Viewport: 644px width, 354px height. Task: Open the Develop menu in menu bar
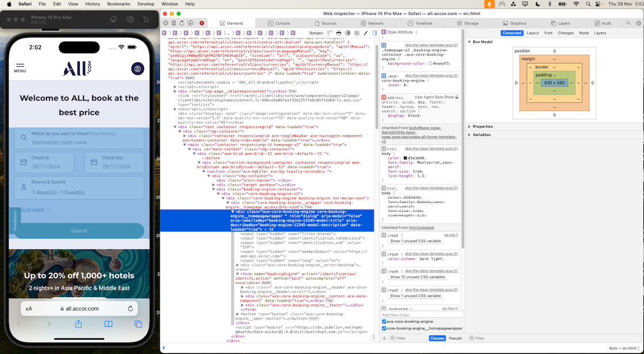click(145, 4)
